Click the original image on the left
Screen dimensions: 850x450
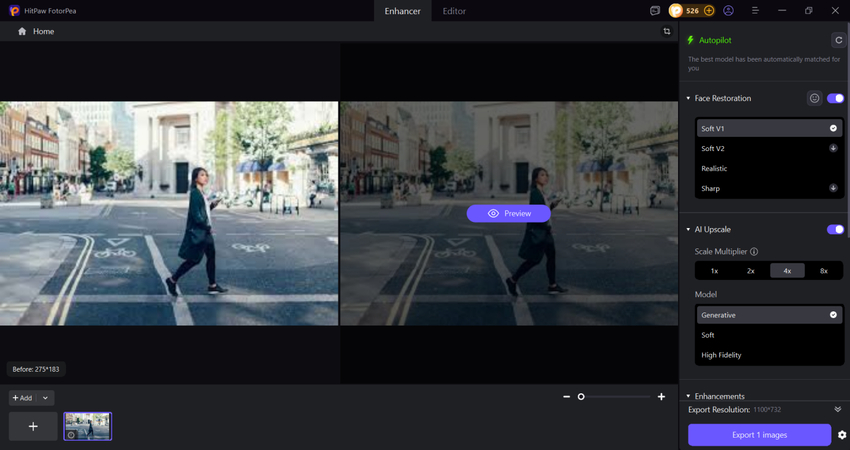(x=169, y=213)
